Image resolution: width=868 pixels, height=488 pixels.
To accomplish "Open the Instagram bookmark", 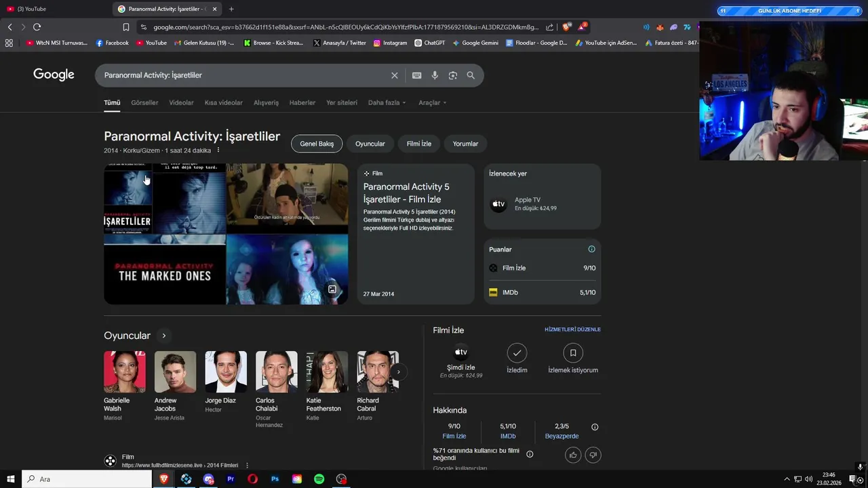I will click(x=391, y=43).
